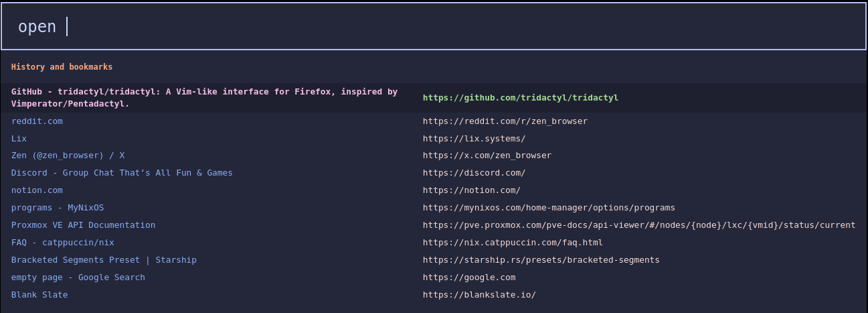Image resolution: width=868 pixels, height=313 pixels.
Task: Open the Blank Slate history entry
Action: (x=39, y=295)
